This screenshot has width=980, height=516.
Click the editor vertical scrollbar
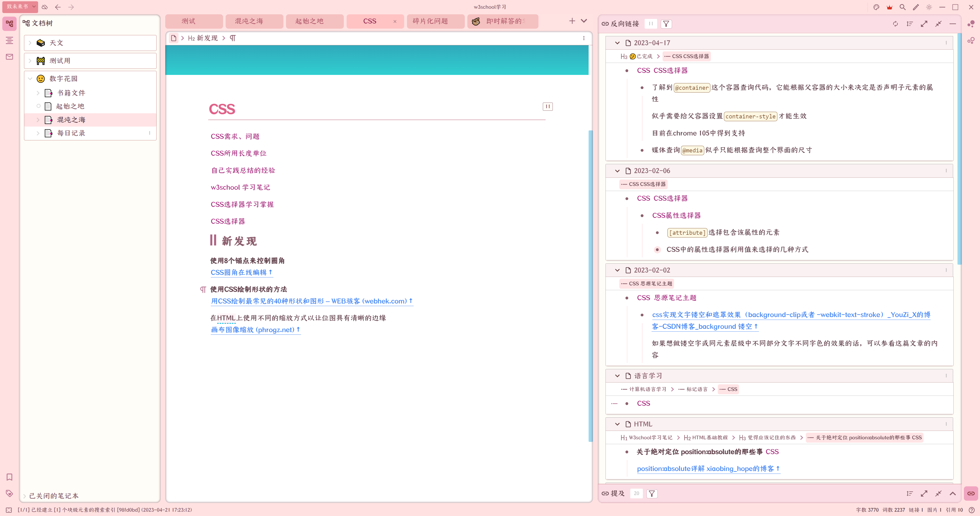tap(590, 285)
